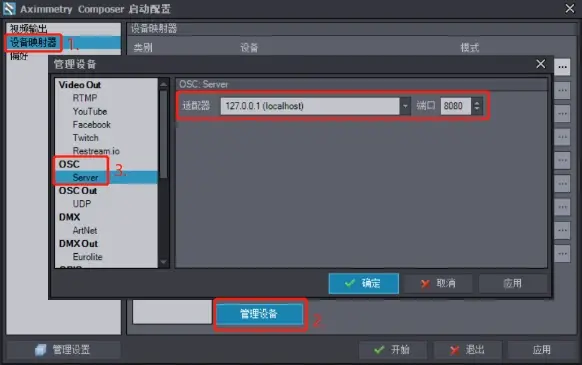This screenshot has height=365, width=582.
Task: Select UDP under OSC Out
Action: [x=82, y=204]
